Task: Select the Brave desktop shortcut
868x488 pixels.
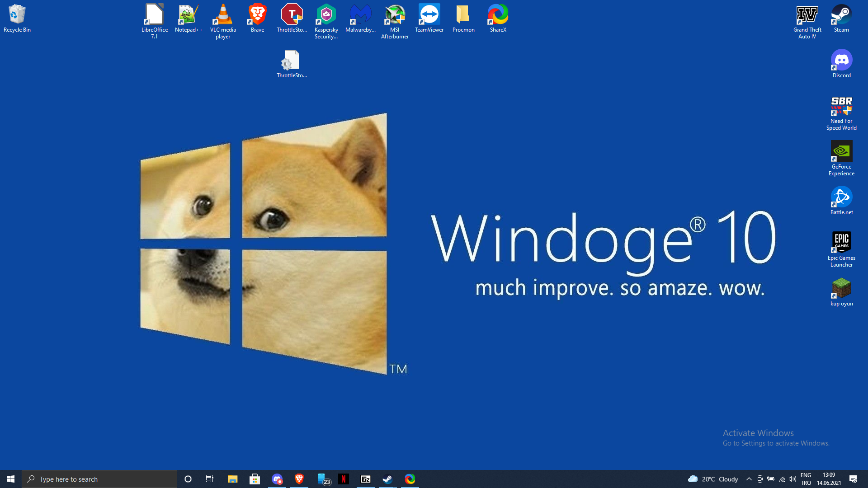Action: pos(257,19)
